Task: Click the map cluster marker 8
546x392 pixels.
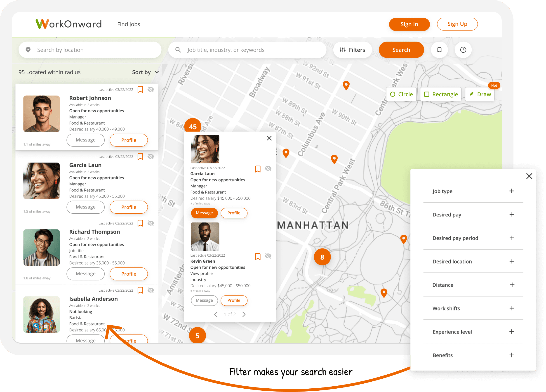Action: 322,257
